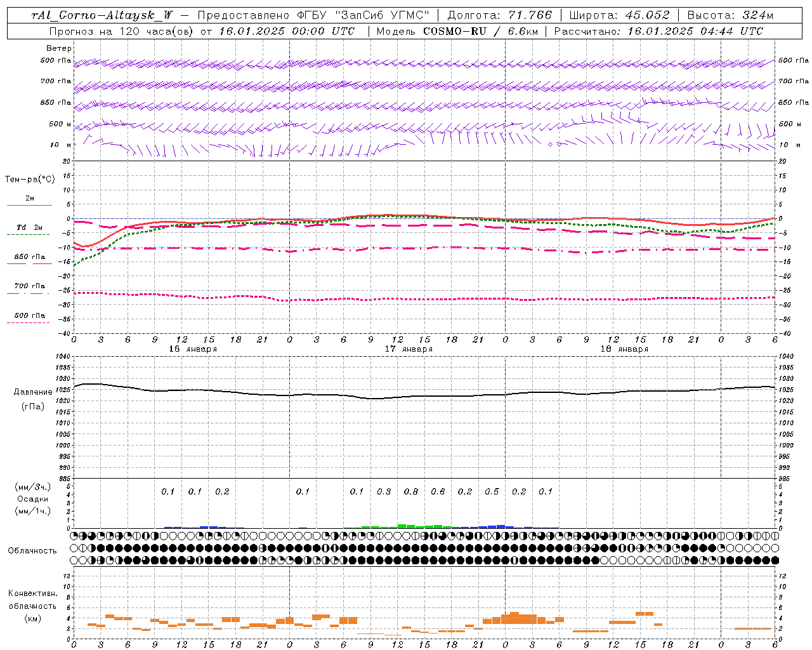This screenshot has width=812, height=650.
Task: Click the (мм/1ч.) units label
Action: tap(33, 511)
